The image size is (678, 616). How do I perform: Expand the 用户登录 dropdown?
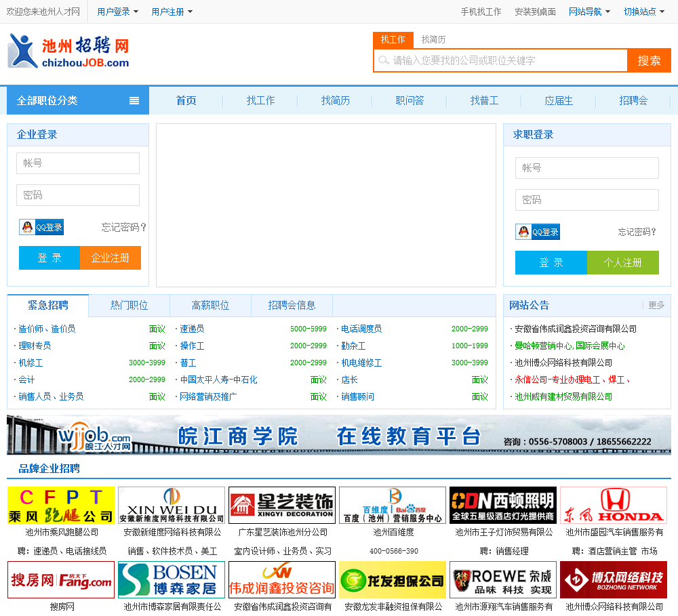click(117, 12)
